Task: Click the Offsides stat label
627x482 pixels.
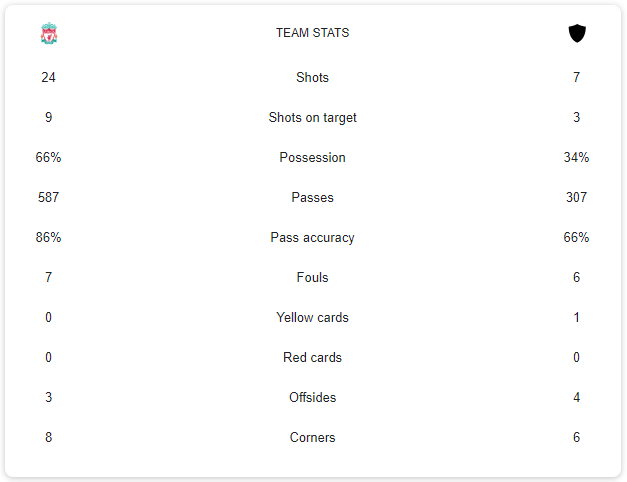Action: pyautogui.click(x=313, y=398)
